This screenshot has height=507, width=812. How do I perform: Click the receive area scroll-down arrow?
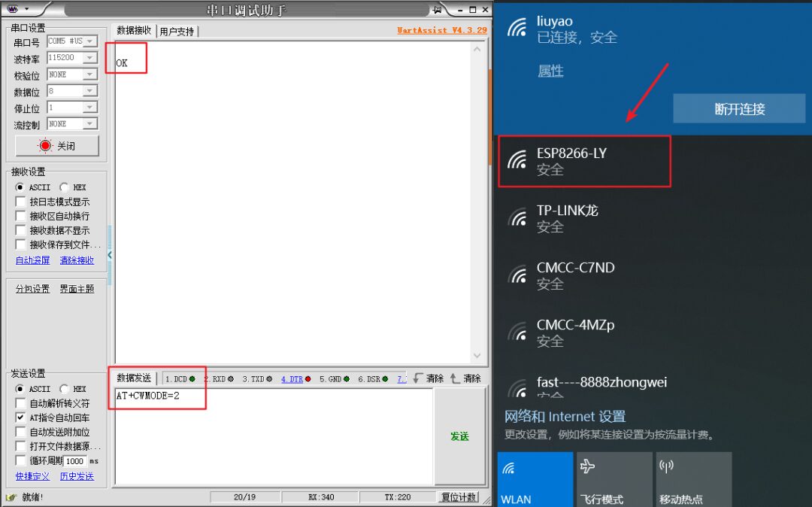[x=477, y=356]
